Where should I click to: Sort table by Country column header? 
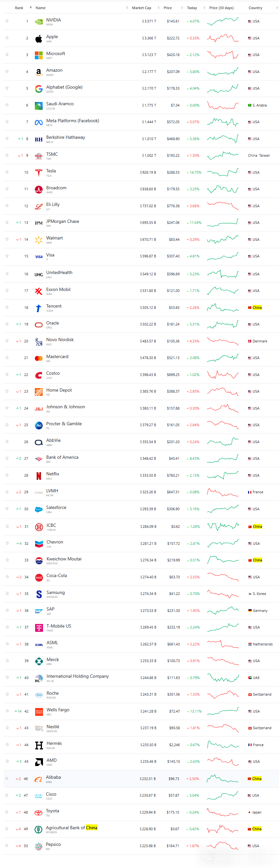pos(256,8)
